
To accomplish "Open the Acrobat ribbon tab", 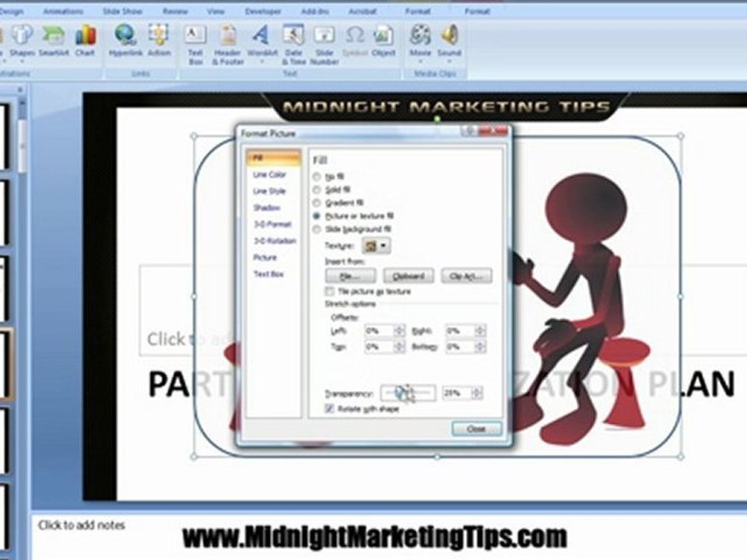I will pos(362,11).
